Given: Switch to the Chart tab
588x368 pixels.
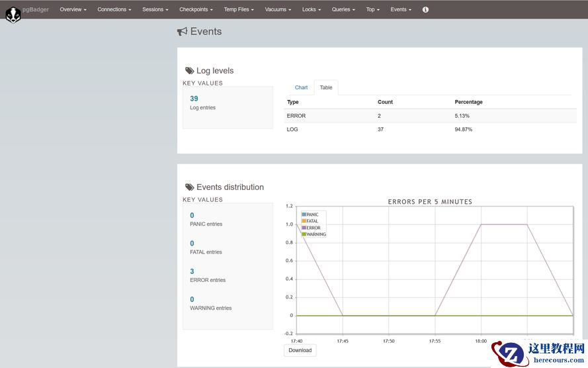Looking at the screenshot, I should tap(301, 87).
